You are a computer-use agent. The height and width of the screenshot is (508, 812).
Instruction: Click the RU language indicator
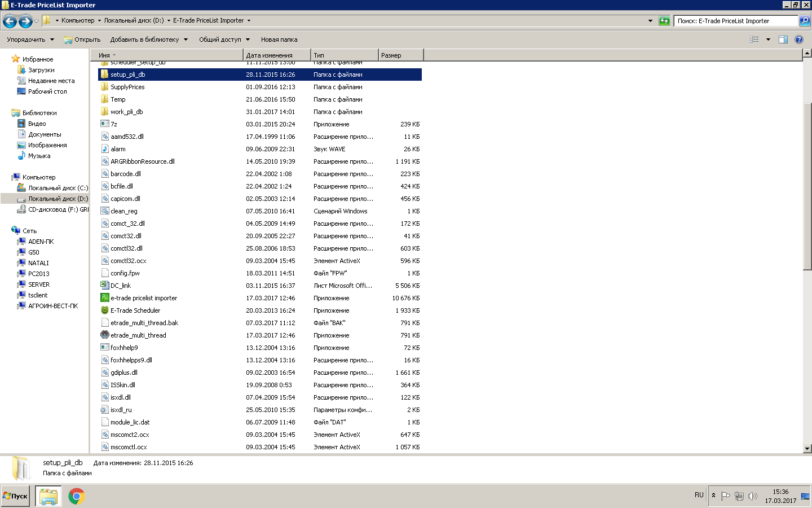(x=699, y=495)
